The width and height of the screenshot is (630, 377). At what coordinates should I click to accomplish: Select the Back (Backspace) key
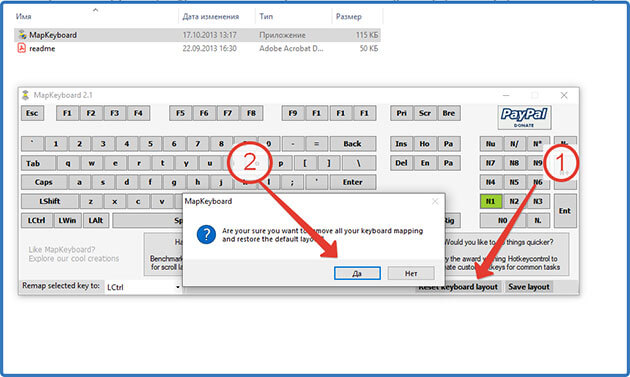[353, 144]
